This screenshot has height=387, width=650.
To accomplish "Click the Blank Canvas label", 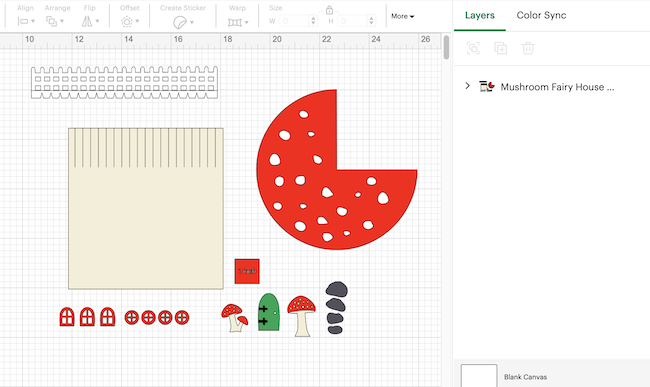I will [x=525, y=377].
